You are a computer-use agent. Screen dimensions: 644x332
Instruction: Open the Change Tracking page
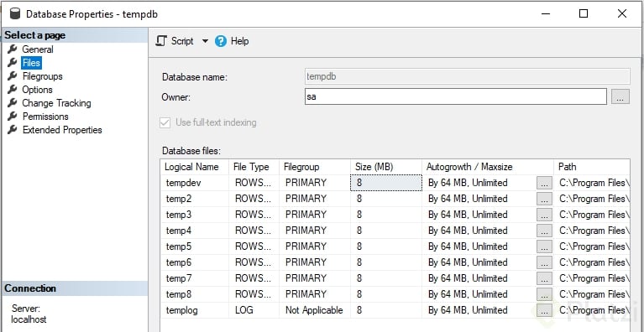click(x=56, y=103)
